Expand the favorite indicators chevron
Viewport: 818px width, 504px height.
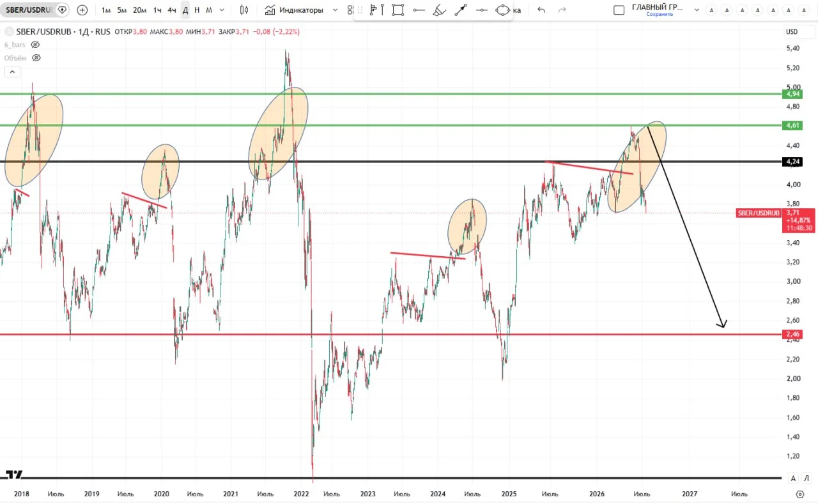(x=336, y=10)
